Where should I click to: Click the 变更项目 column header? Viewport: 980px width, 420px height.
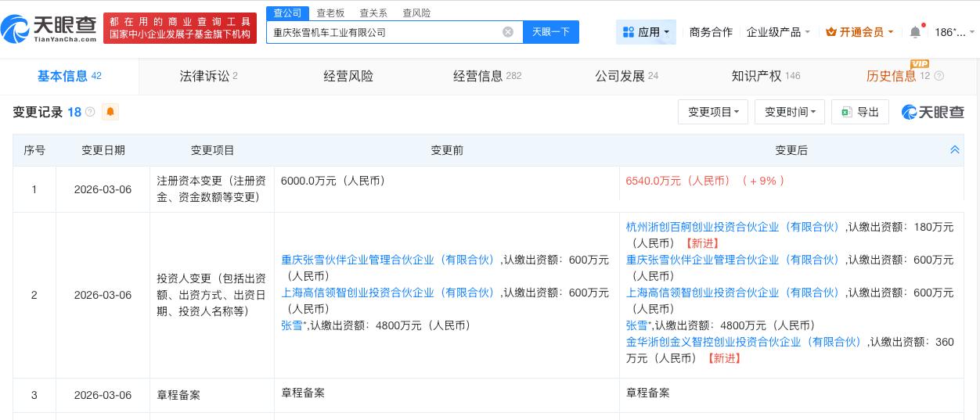pos(212,150)
